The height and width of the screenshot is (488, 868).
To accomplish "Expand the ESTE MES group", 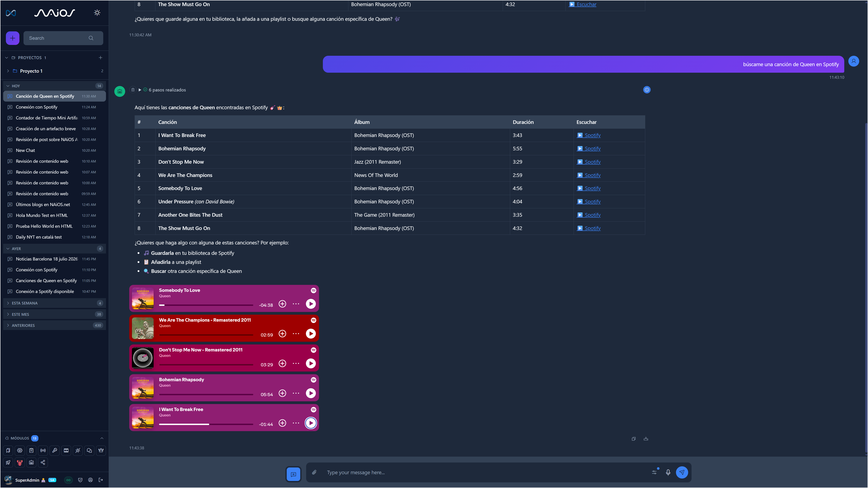I will [x=8, y=314].
